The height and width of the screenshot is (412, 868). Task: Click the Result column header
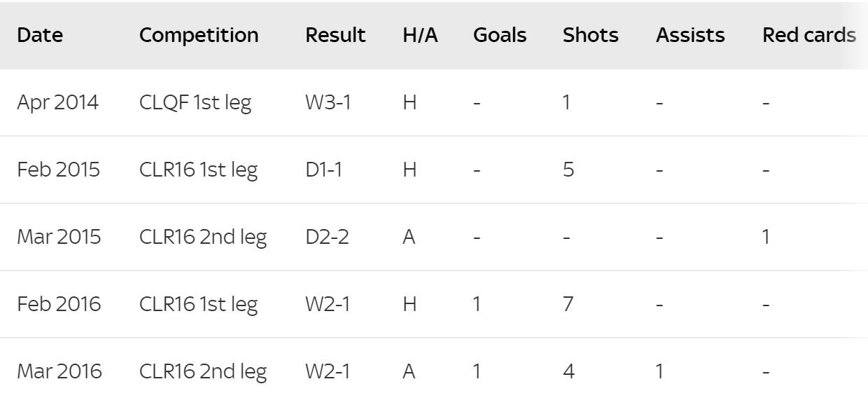(335, 36)
